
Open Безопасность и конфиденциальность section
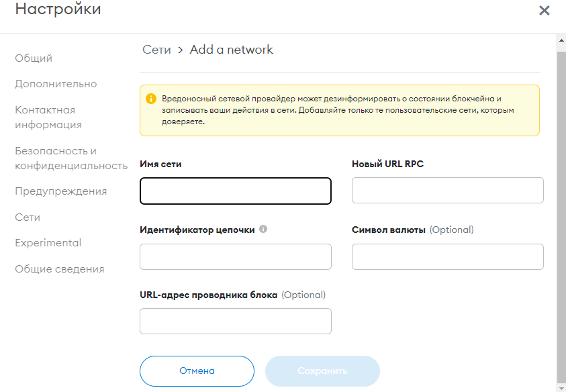71,158
